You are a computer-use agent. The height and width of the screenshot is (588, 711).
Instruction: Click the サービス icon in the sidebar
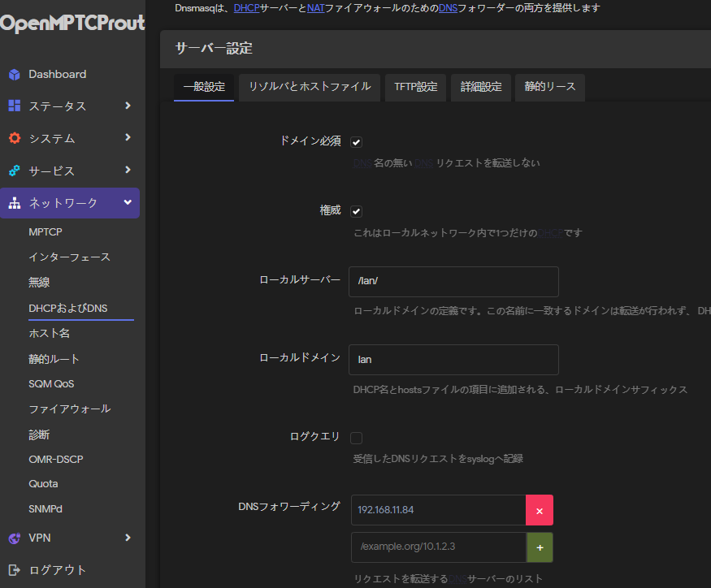16,171
